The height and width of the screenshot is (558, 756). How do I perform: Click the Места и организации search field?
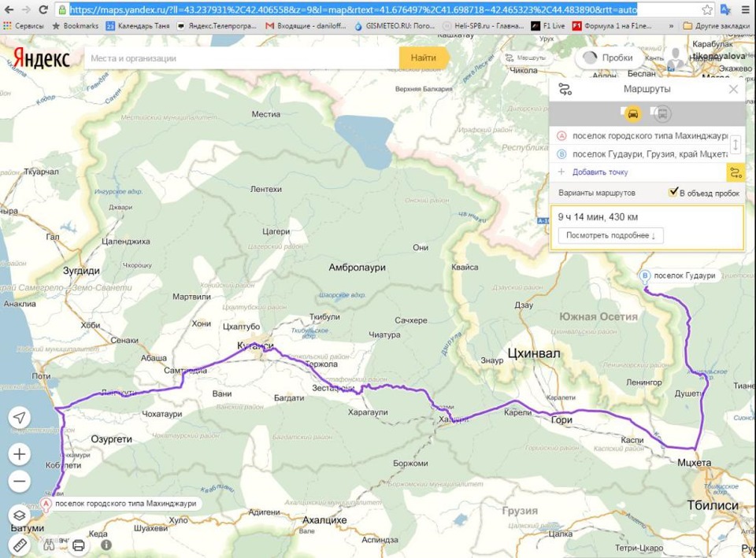242,58
